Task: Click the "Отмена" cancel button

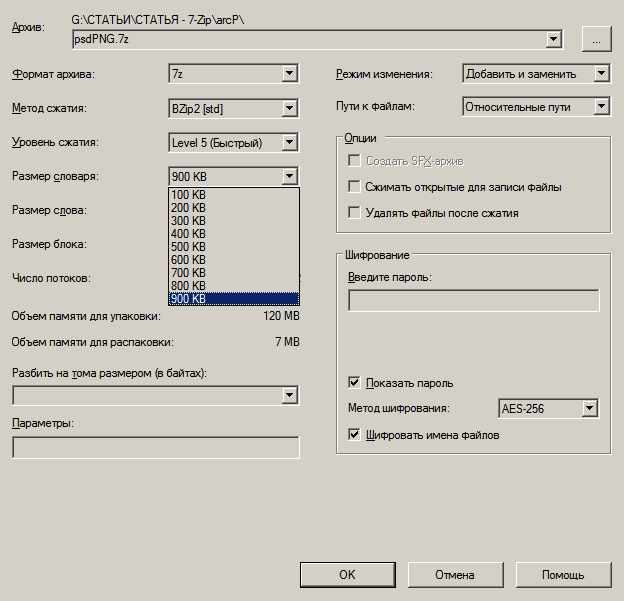Action: tap(455, 575)
